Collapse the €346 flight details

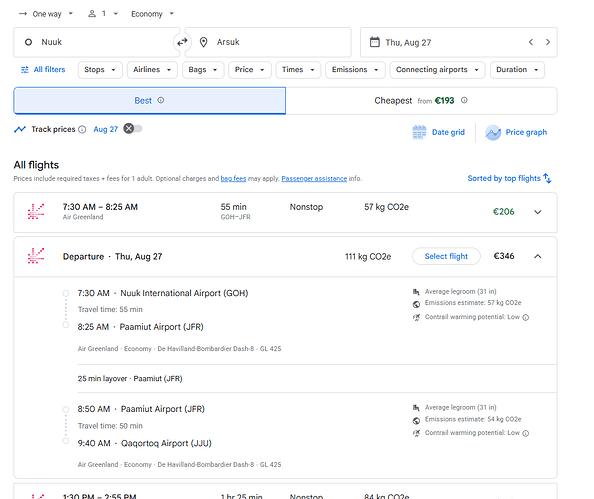pyautogui.click(x=538, y=257)
